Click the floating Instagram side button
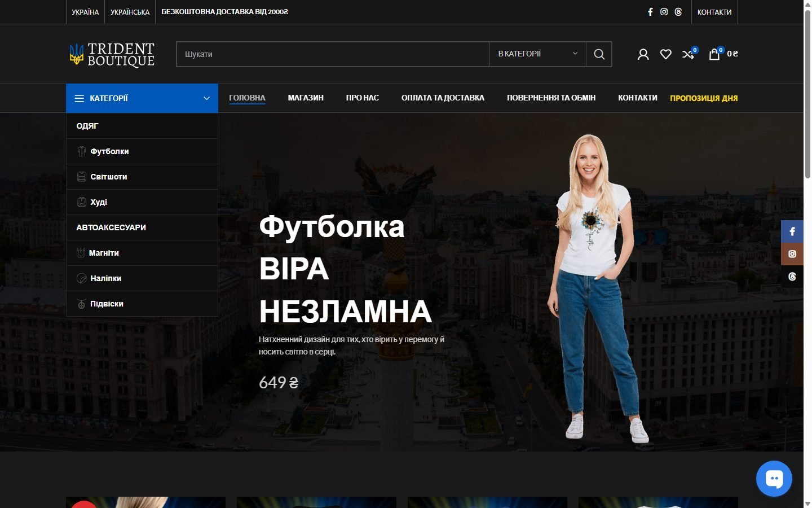Screen dimensions: 812x508 792,254
